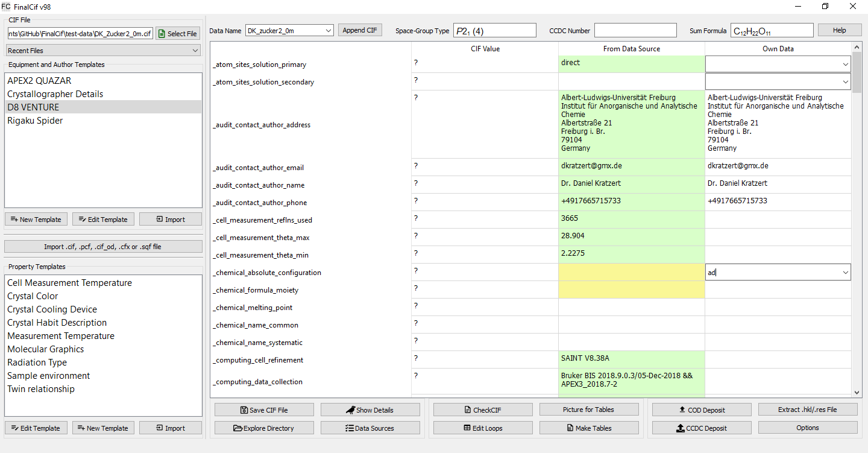Open the _chemical_absolute_configuration dropdown arrow
The width and height of the screenshot is (868, 453).
click(846, 273)
